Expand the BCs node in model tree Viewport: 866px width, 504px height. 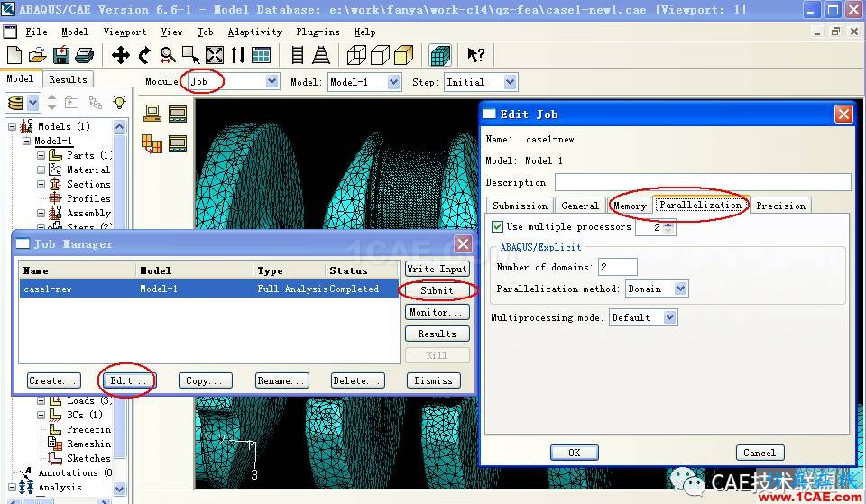point(41,415)
